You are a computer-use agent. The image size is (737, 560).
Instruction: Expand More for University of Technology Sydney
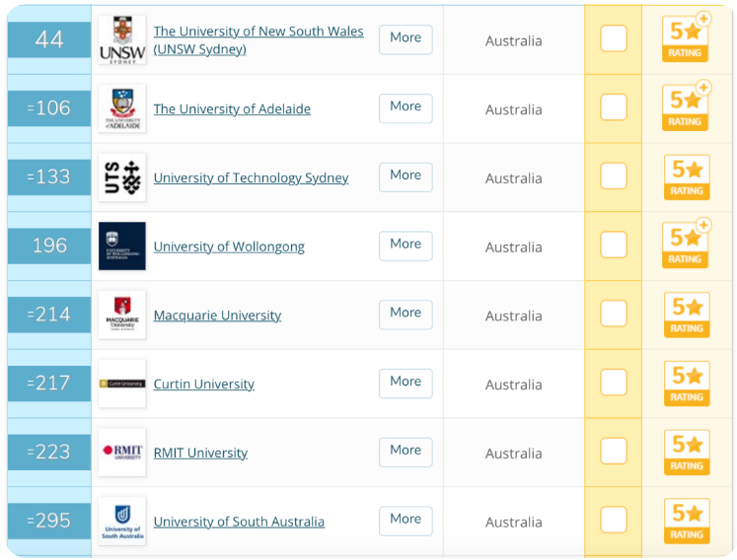(405, 177)
